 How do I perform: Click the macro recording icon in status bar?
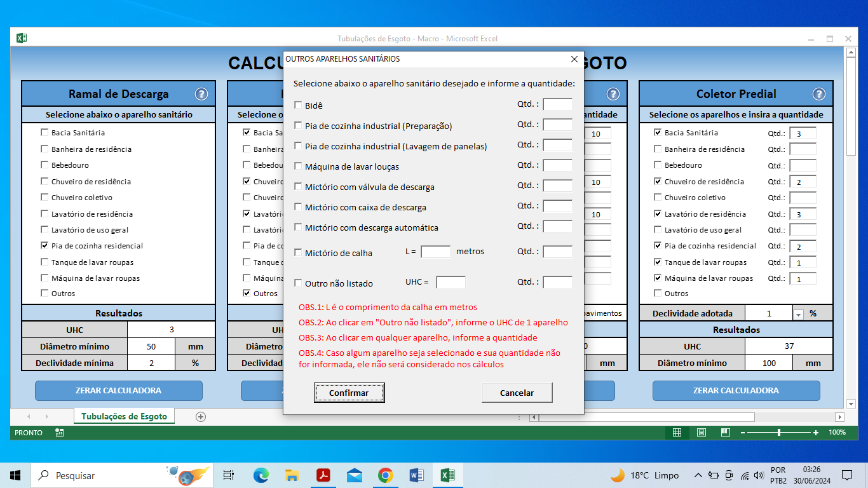pos(59,433)
